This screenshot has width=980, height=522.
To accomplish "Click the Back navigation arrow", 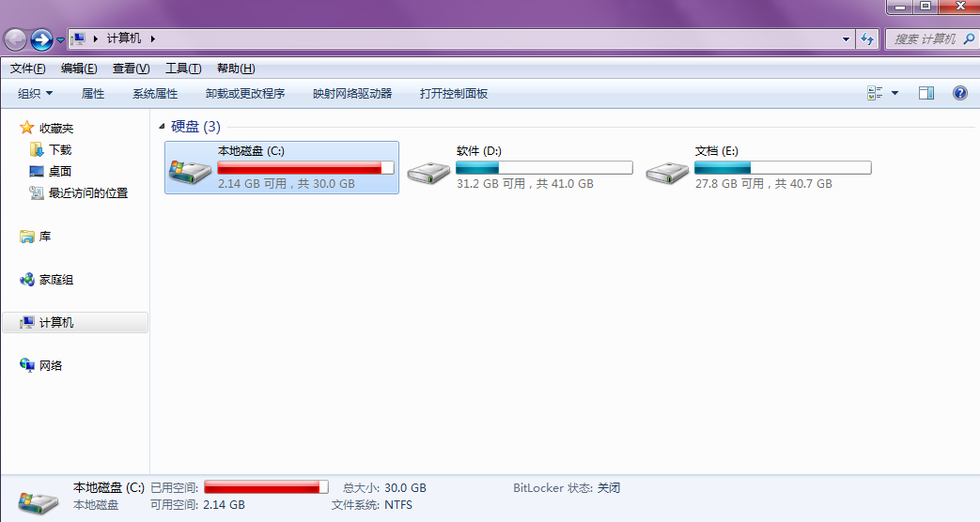I will [x=16, y=40].
